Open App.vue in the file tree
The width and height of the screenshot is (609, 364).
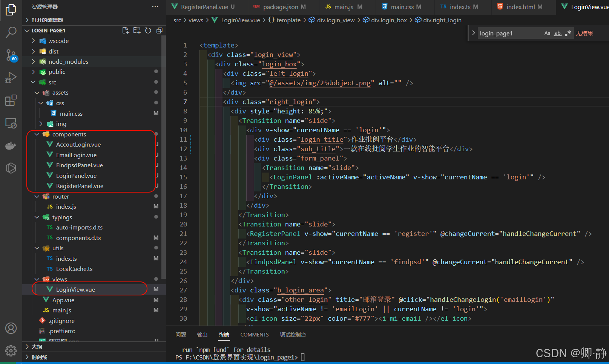[63, 300]
